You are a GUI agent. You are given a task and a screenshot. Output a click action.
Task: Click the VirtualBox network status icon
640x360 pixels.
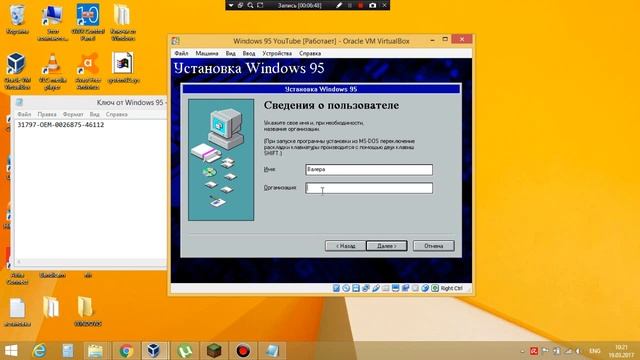(x=366, y=288)
